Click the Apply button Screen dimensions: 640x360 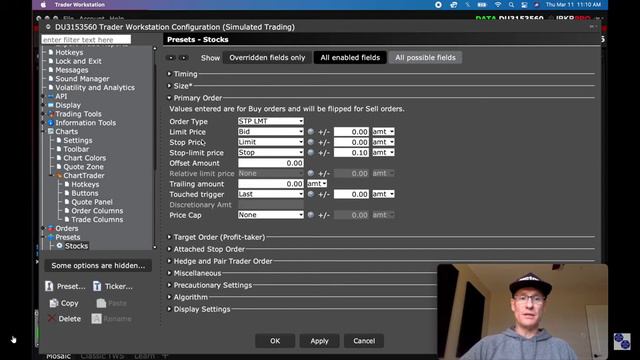click(319, 341)
